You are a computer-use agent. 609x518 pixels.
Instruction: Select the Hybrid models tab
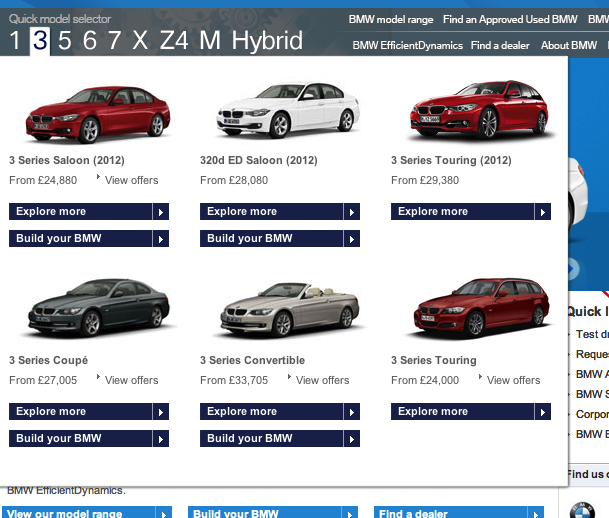point(267,40)
